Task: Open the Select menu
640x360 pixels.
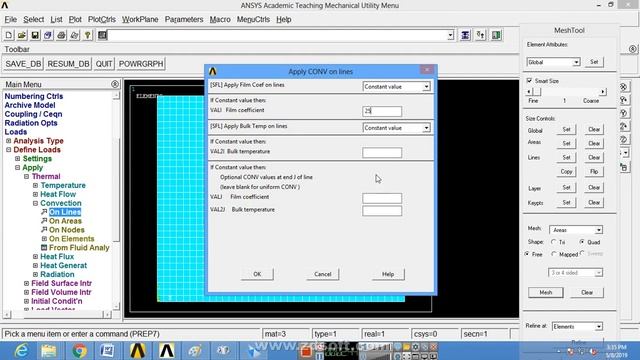Action: coord(33,19)
